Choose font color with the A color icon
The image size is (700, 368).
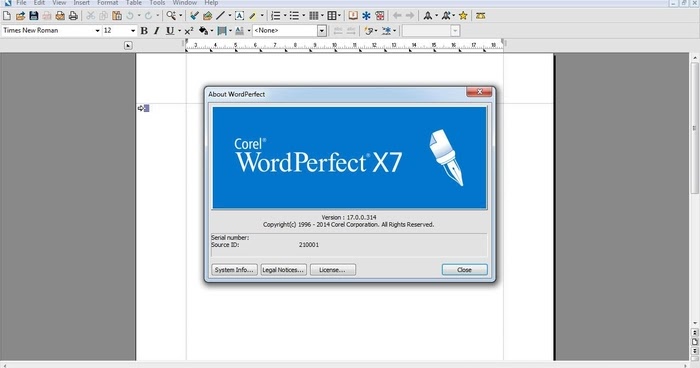pyautogui.click(x=240, y=31)
